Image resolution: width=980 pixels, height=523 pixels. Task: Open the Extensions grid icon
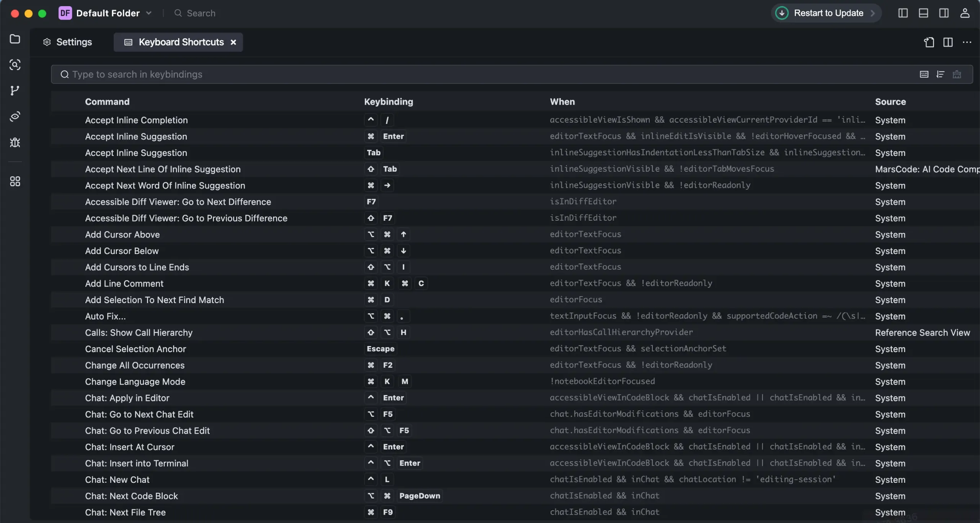pyautogui.click(x=15, y=181)
